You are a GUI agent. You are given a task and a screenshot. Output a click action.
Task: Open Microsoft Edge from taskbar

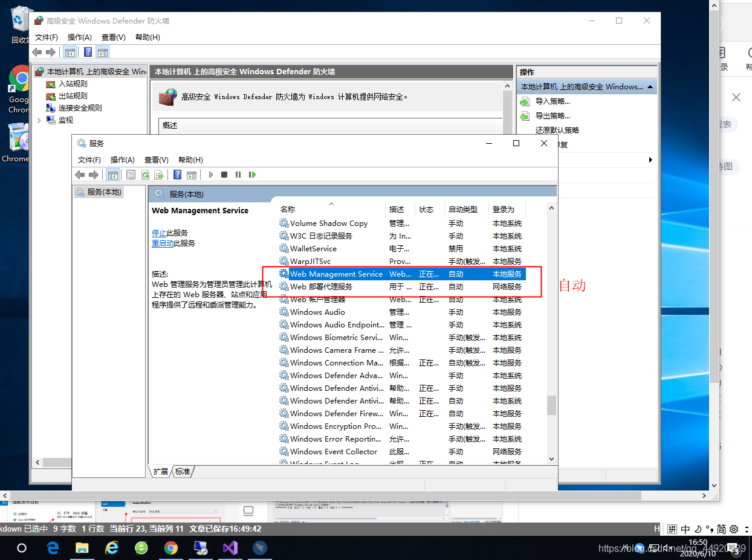tap(53, 547)
